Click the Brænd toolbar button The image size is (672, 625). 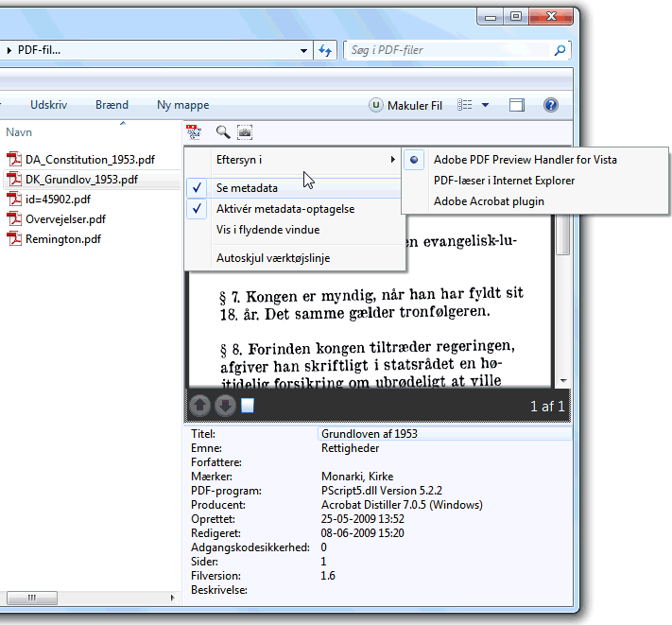tap(112, 105)
